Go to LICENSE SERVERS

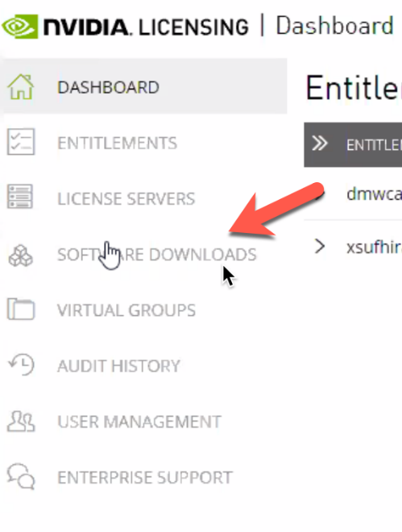pyautogui.click(x=126, y=199)
